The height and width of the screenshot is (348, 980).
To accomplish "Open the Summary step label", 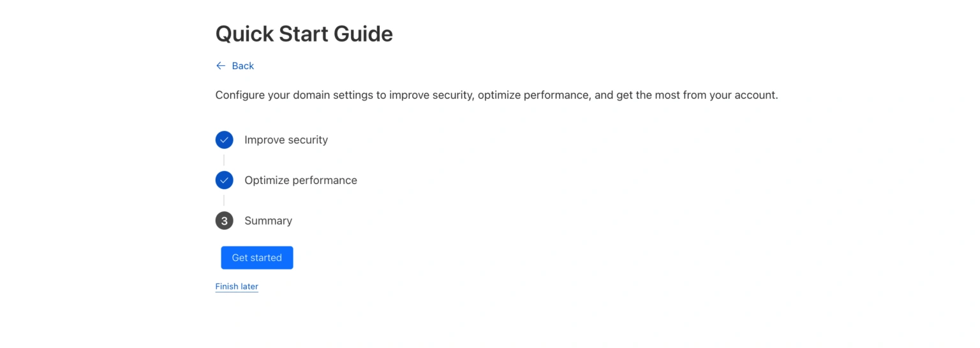I will 268,221.
